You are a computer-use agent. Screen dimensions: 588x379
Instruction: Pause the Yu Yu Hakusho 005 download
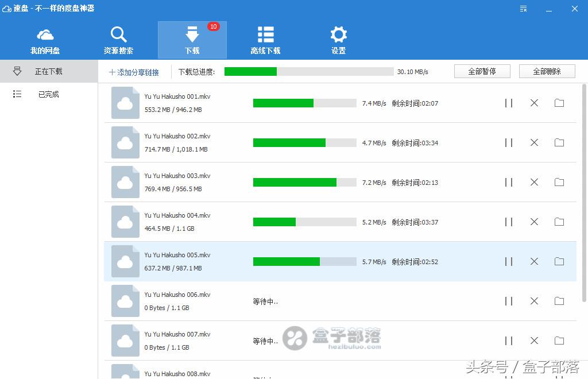[x=508, y=261]
